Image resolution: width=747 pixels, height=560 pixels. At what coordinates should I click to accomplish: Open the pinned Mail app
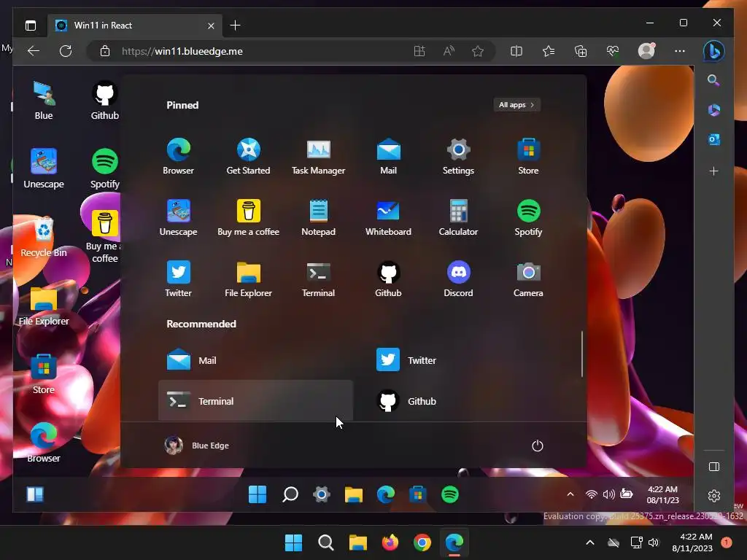[x=388, y=156]
